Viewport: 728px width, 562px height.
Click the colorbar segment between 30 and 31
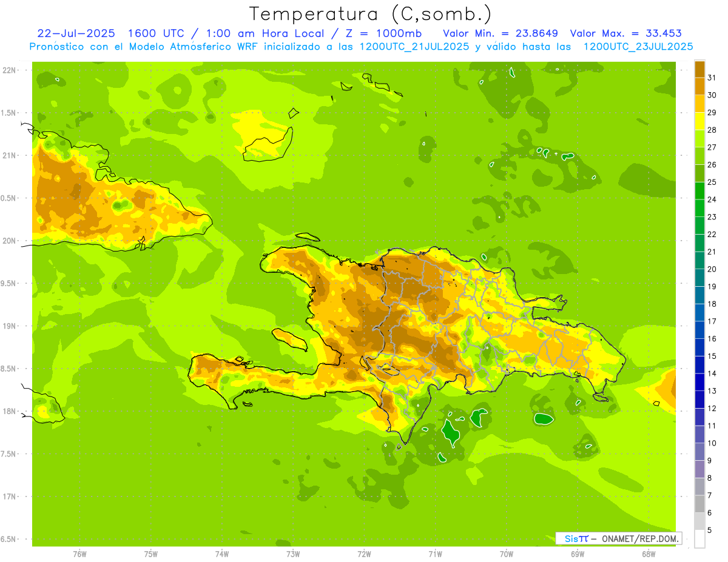point(699,86)
